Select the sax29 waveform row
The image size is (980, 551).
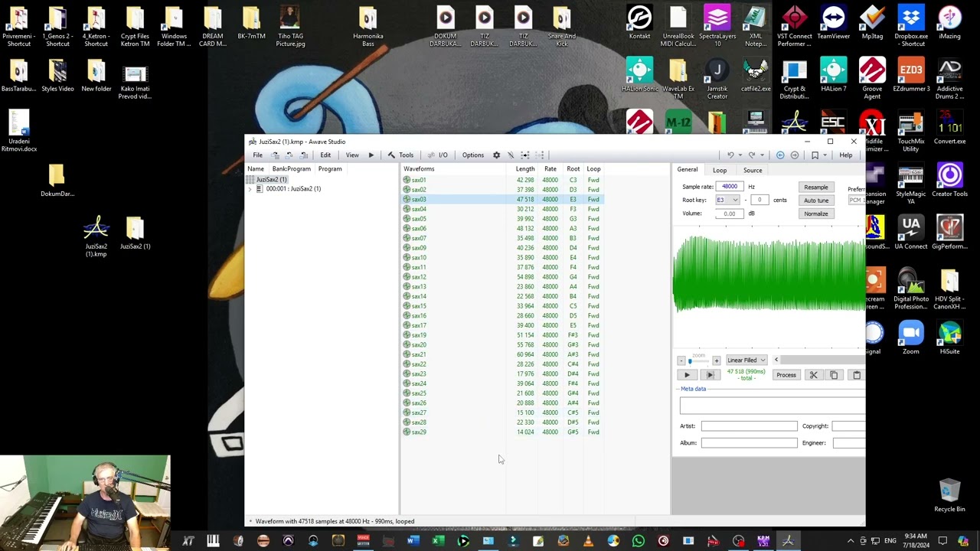pyautogui.click(x=503, y=432)
